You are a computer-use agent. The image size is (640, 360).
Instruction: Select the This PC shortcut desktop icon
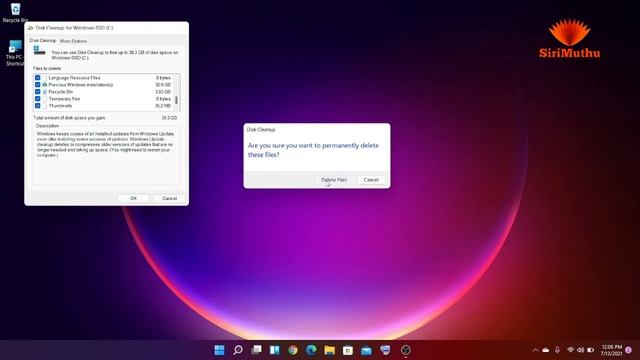click(x=15, y=53)
